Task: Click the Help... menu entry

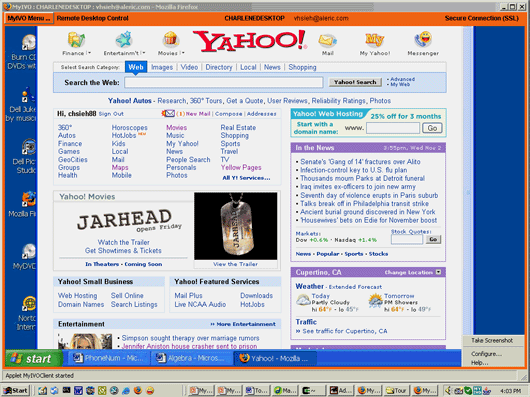Action: click(480, 363)
